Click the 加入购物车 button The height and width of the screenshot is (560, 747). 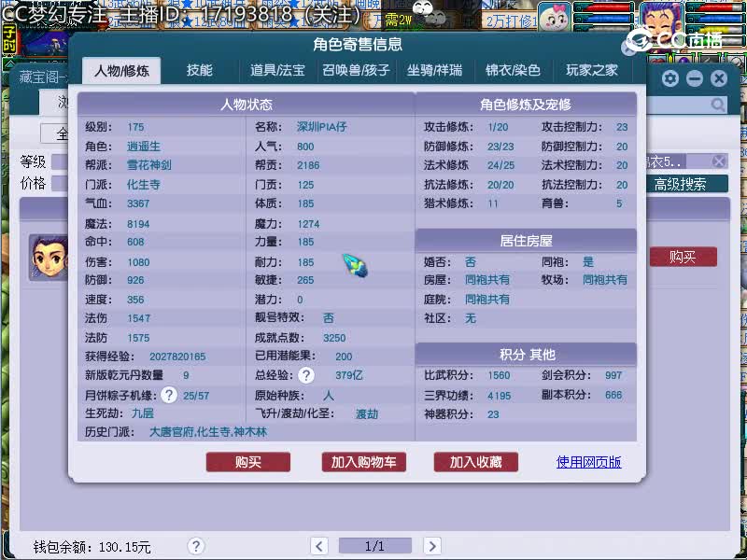tap(364, 462)
